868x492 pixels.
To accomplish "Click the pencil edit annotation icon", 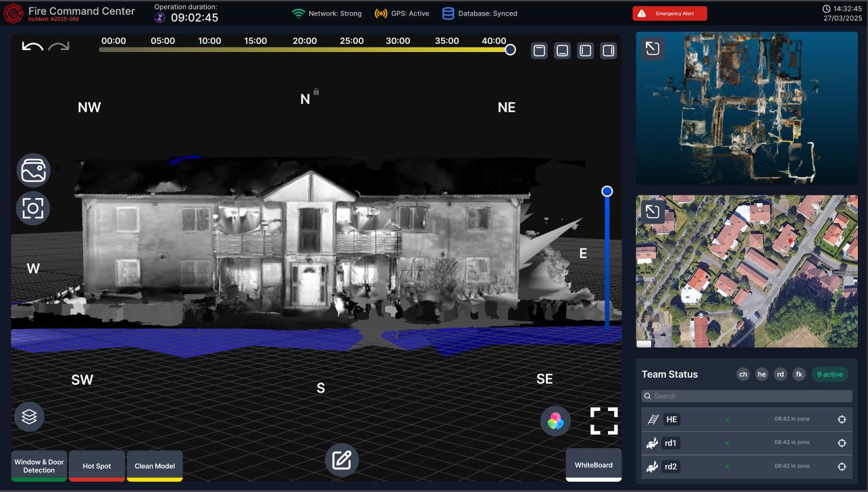I will 342,461.
